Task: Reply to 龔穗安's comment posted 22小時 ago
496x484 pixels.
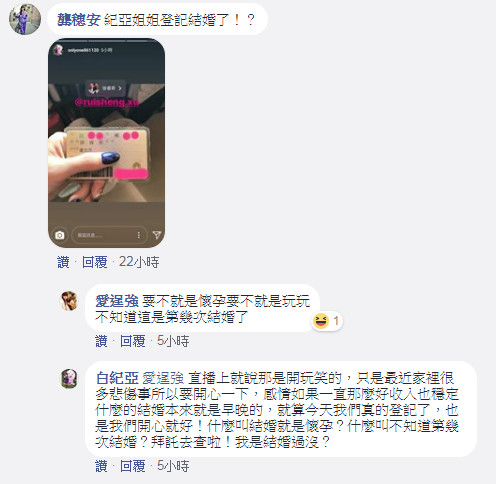Action: click(x=95, y=262)
